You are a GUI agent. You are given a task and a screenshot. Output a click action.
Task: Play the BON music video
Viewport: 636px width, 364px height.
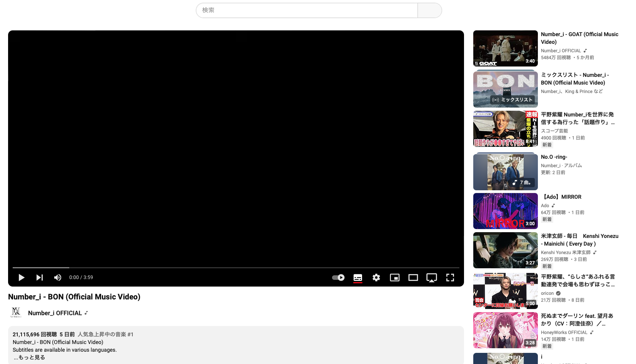coord(22,278)
